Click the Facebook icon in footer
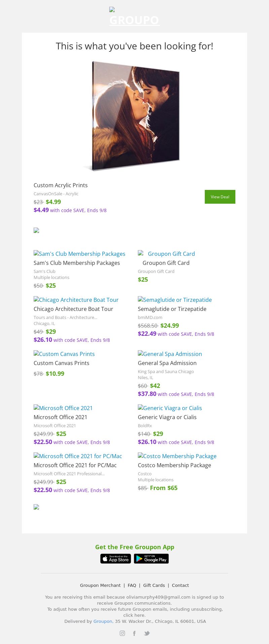269x644 pixels. tap(134, 633)
